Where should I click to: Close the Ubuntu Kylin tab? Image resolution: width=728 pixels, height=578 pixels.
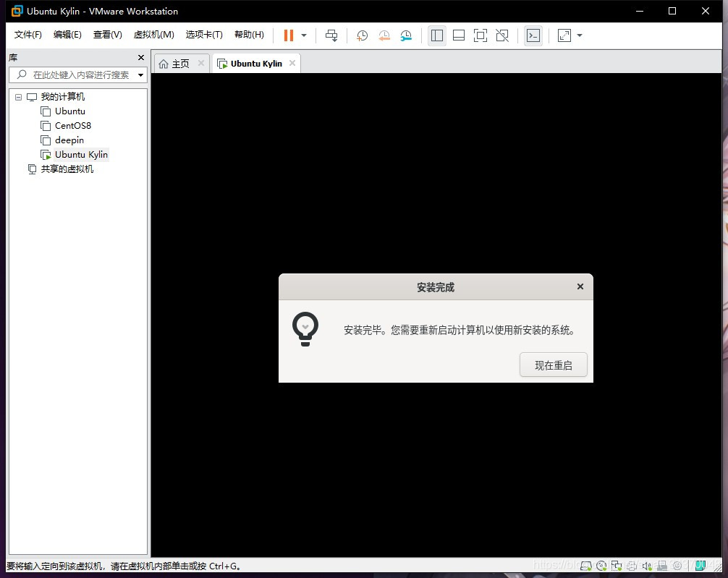292,63
